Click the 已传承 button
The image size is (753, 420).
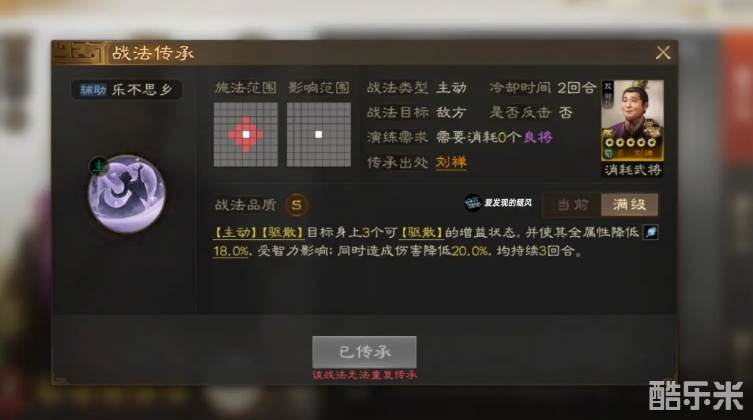tap(364, 352)
